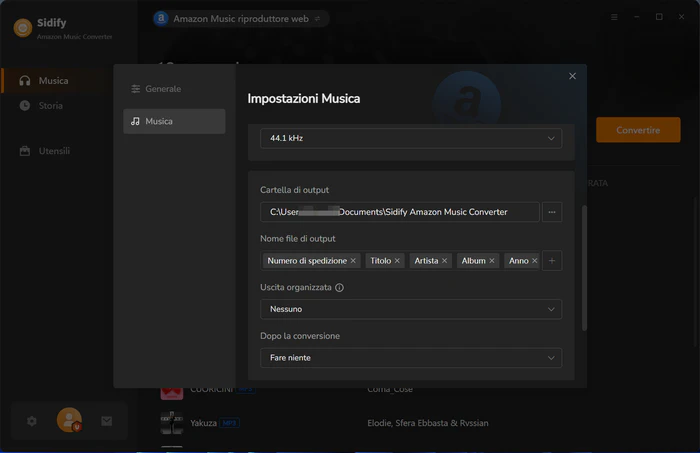Image resolution: width=700 pixels, height=453 pixels.
Task: Click Elodie, Sfera Ebbasta & Rvssian artist text
Action: (x=428, y=423)
